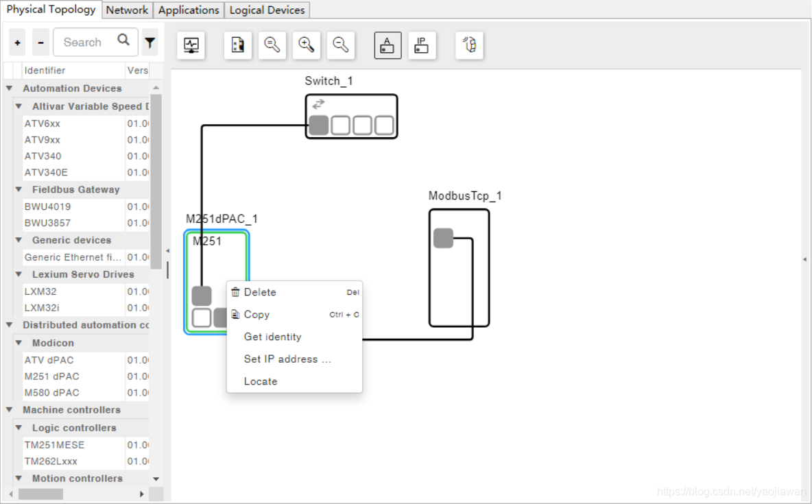812x504 pixels.
Task: Click the zoom out magnifier icon
Action: point(340,45)
